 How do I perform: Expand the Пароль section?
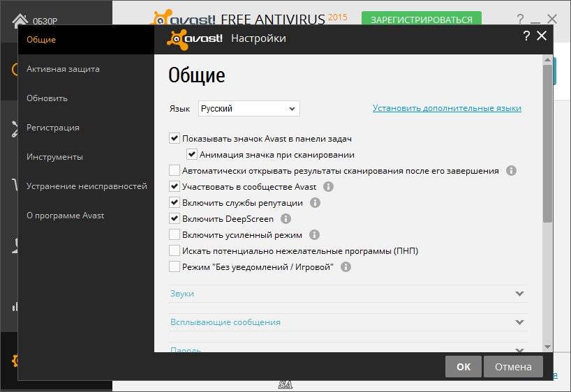click(348, 348)
